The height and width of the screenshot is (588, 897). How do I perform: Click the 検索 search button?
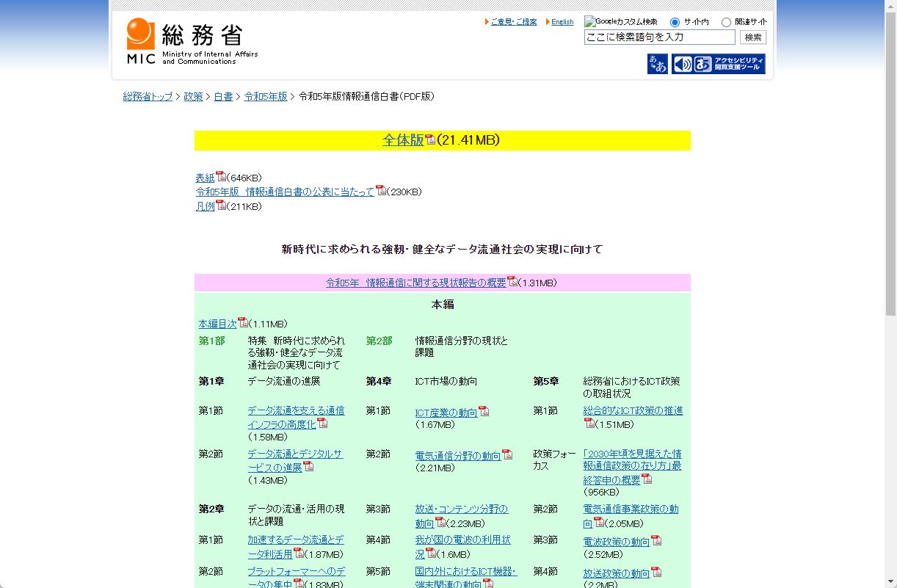coord(752,37)
